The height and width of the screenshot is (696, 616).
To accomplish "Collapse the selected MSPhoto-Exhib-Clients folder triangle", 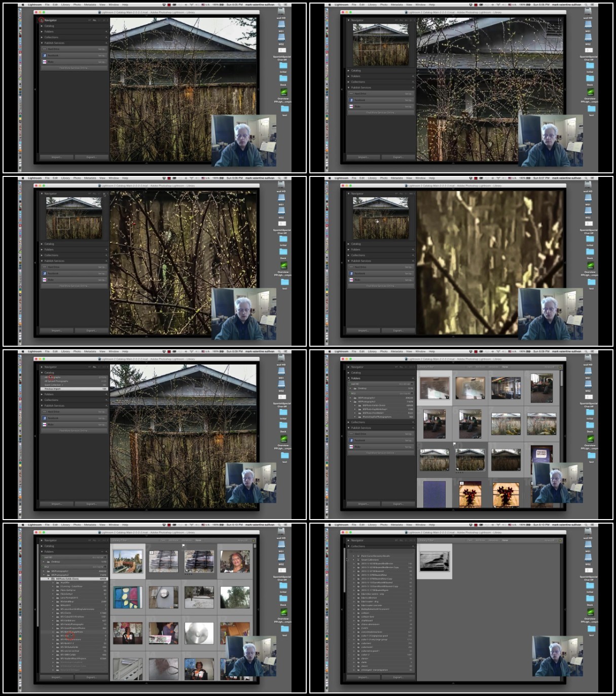I will coord(49,579).
